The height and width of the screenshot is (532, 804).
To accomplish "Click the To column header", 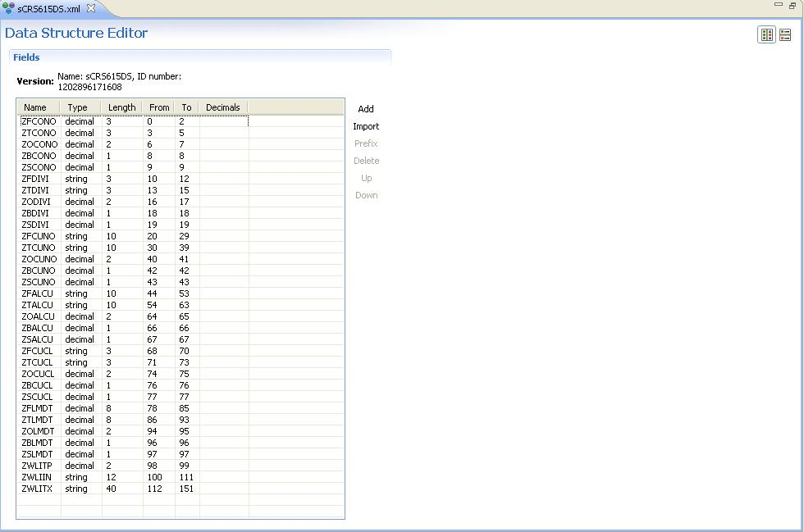I will coord(187,107).
